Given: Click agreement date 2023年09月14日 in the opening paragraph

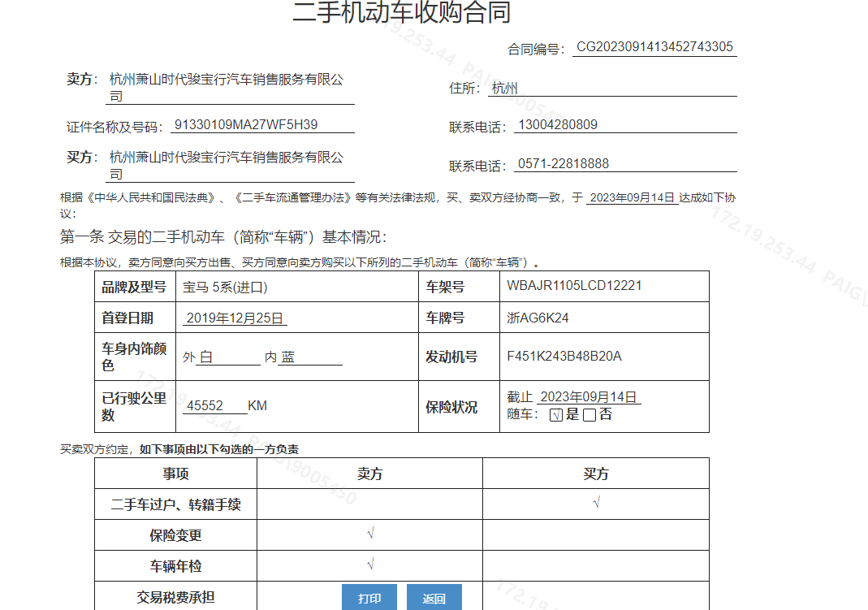Looking at the screenshot, I should coord(633,197).
